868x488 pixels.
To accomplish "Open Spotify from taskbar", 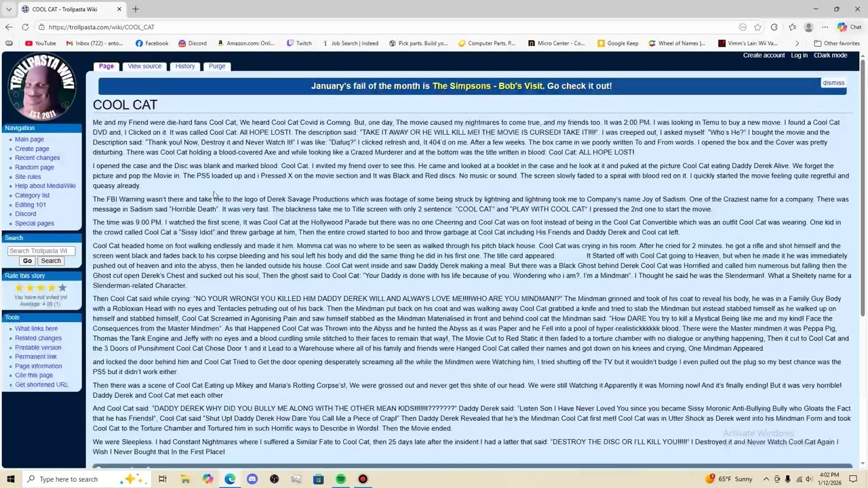I will pyautogui.click(x=340, y=479).
